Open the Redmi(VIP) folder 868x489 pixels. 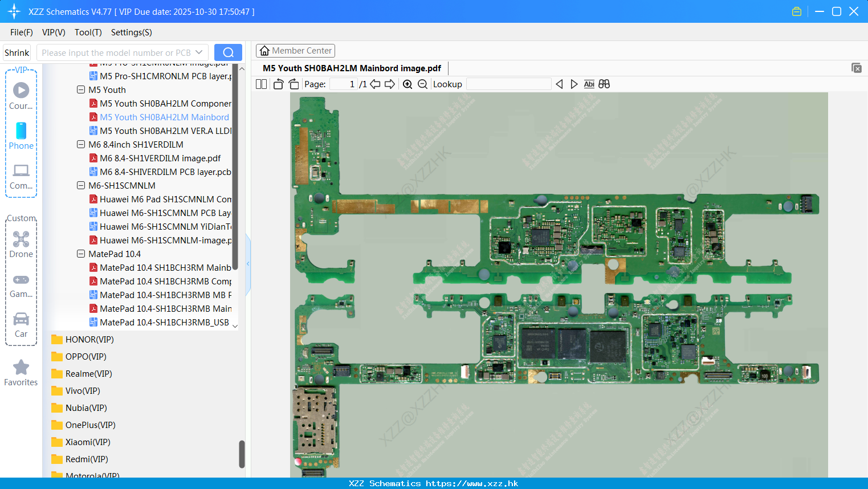[x=80, y=459]
